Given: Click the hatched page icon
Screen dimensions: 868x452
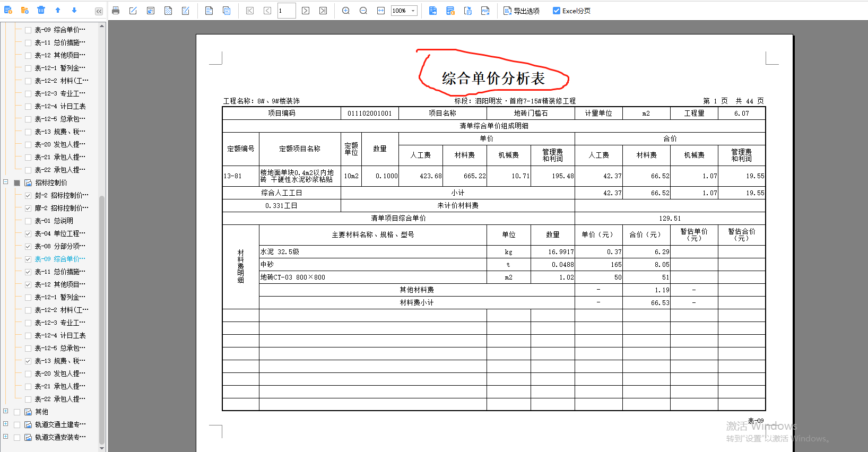Looking at the screenshot, I should 168,11.
